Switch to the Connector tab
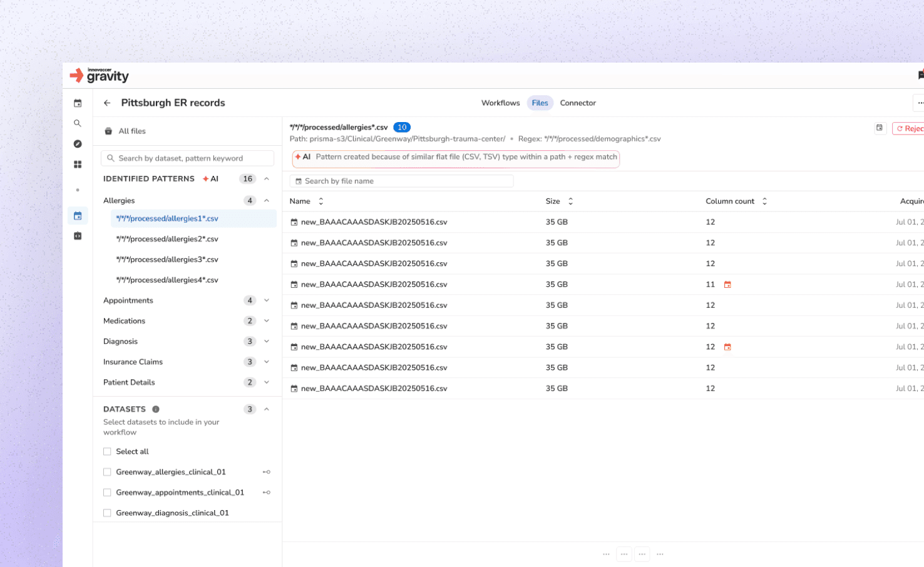Screen dimensions: 924x567 pyautogui.click(x=578, y=103)
